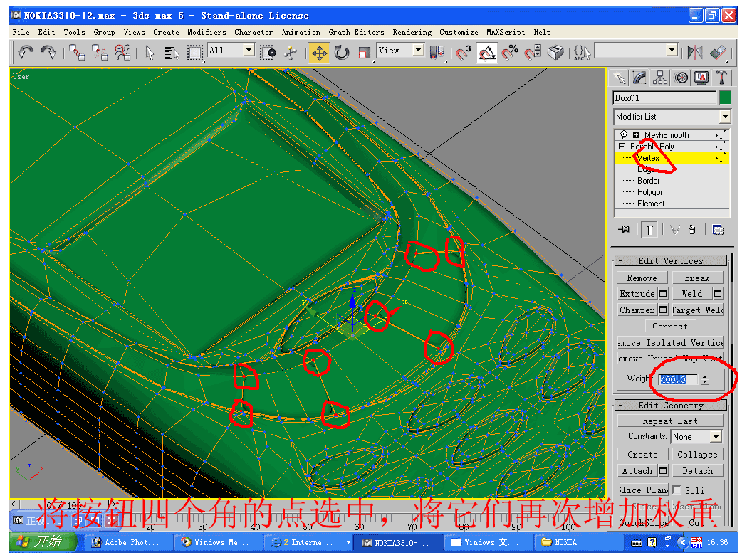Toggle the MeshSmooth lightbulb on/off
The width and height of the screenshot is (747, 560).
pos(624,135)
